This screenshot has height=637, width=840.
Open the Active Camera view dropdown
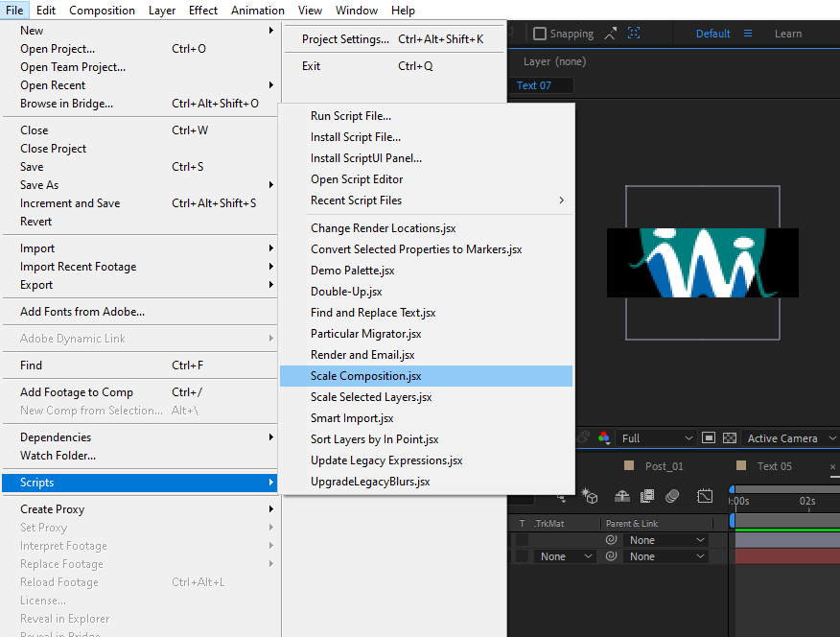[791, 438]
